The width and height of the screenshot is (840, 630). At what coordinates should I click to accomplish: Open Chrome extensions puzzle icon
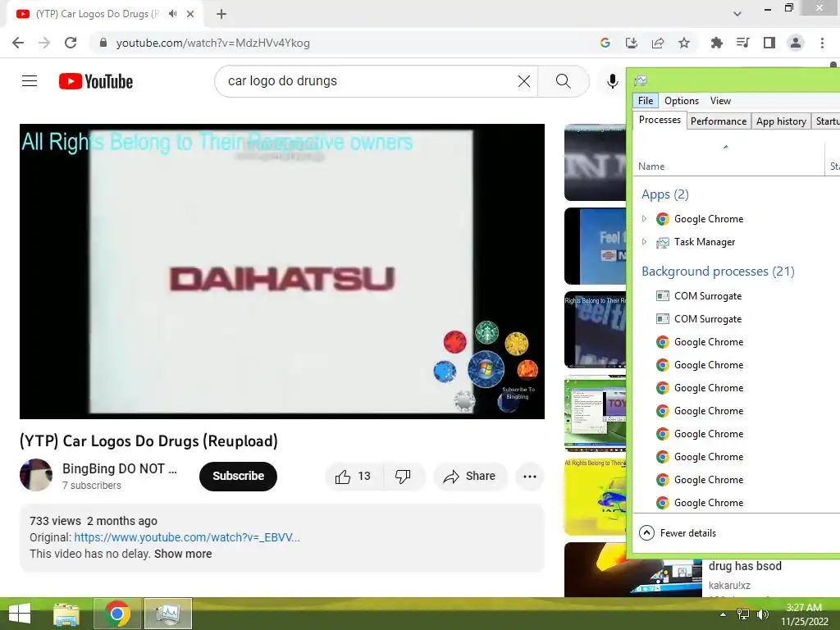(x=716, y=43)
